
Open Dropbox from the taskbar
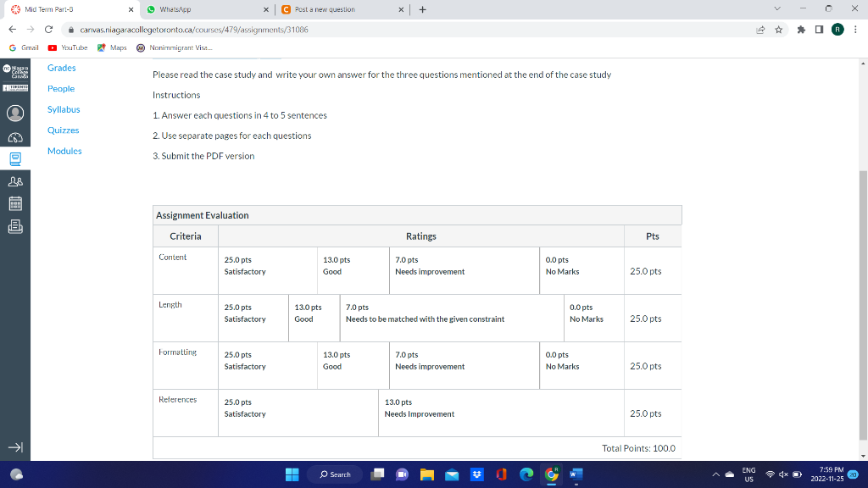pos(476,474)
